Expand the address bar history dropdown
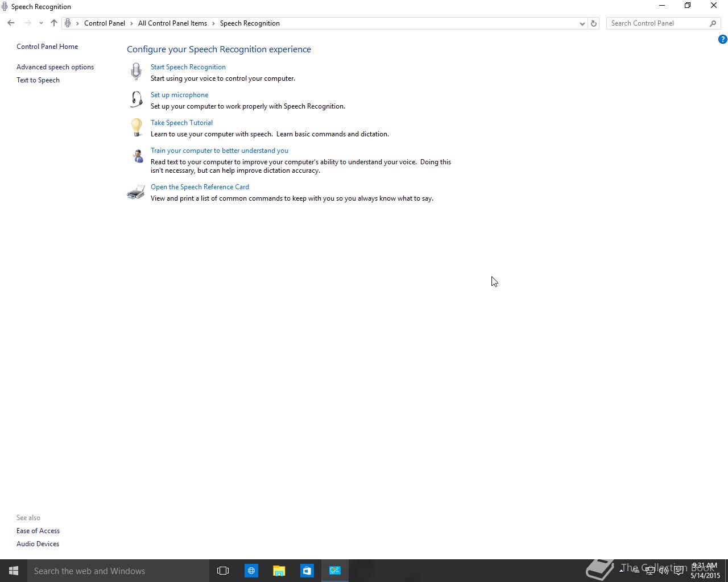The image size is (728, 582). coord(582,23)
